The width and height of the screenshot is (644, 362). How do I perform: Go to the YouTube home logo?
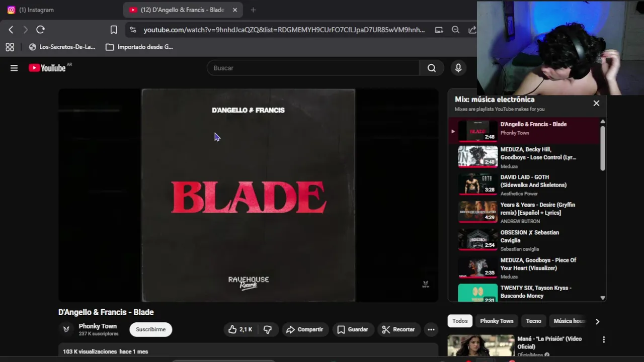[47, 68]
